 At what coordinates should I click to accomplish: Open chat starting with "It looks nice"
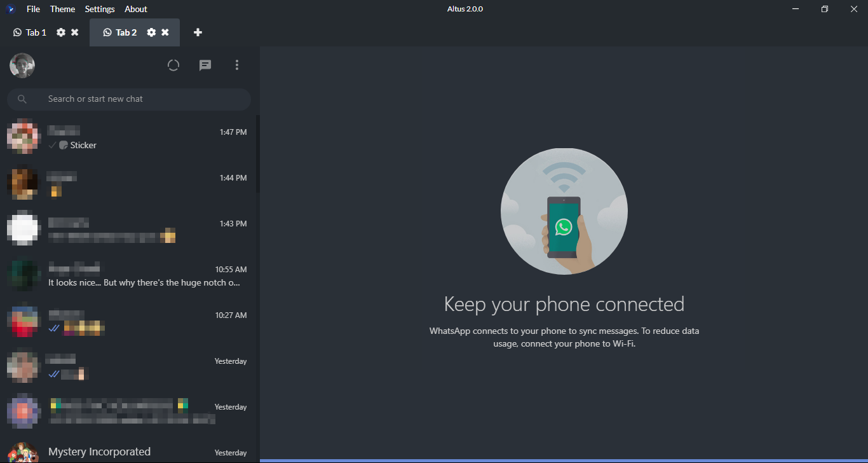click(x=127, y=275)
